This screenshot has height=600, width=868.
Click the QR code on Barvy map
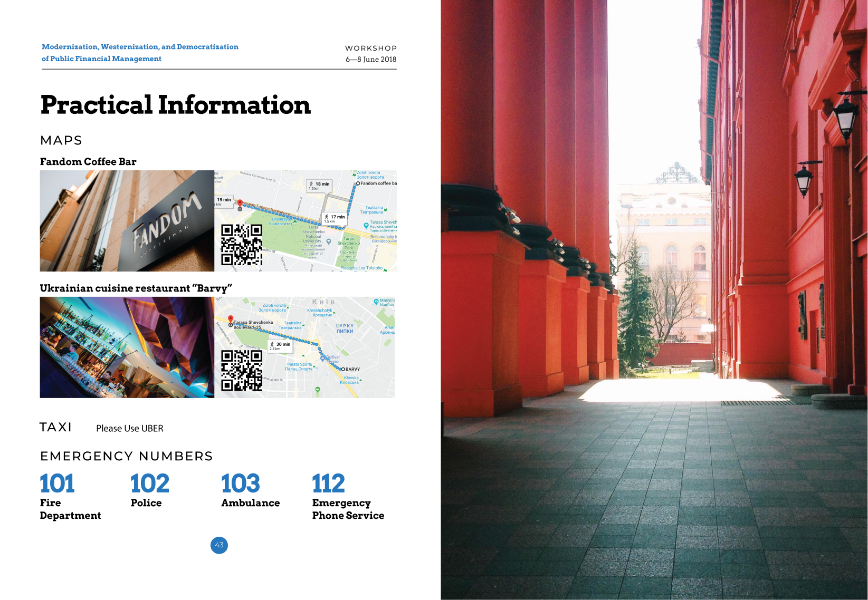pyautogui.click(x=241, y=370)
